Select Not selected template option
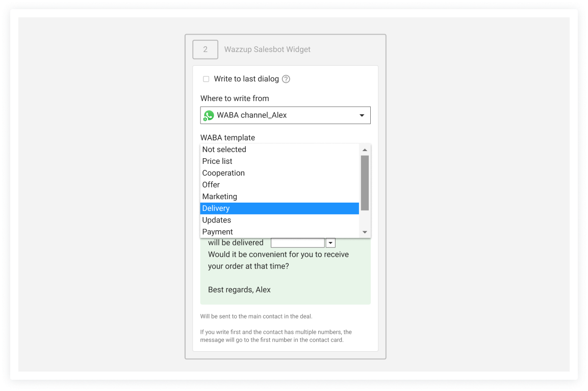The height and width of the screenshot is (391, 588). [x=279, y=150]
